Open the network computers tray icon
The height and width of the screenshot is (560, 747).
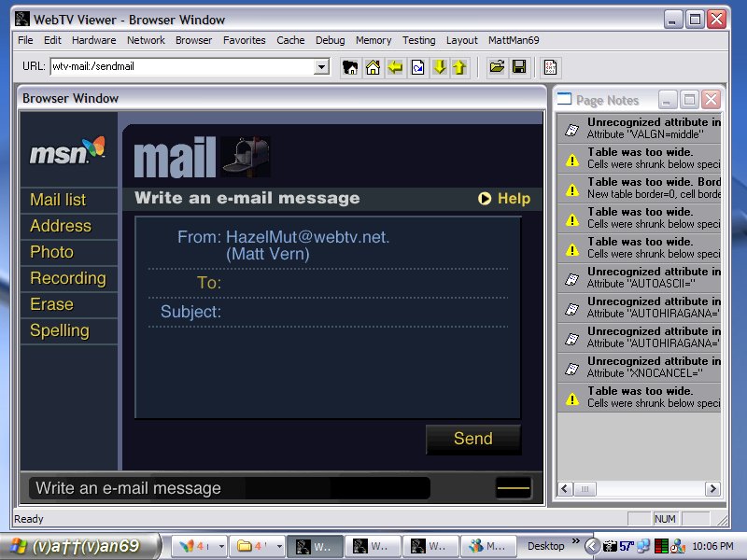coord(643,546)
